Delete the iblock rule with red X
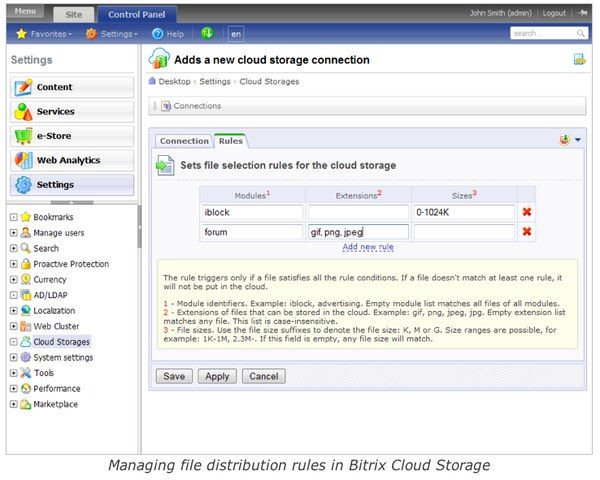 click(527, 212)
